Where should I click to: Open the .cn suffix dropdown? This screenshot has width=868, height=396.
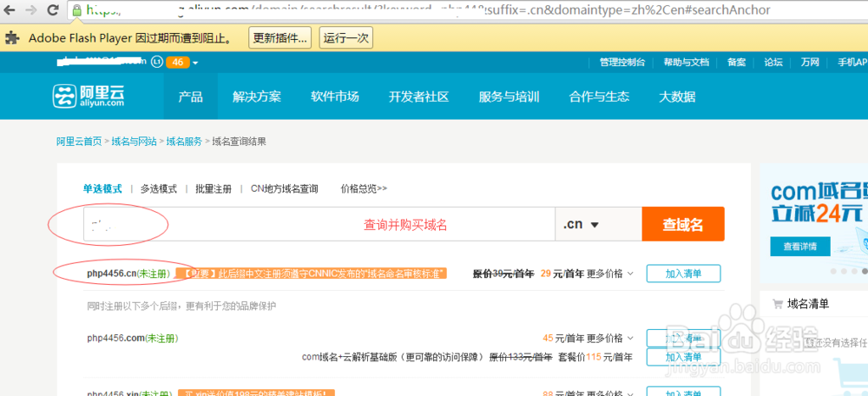(598, 224)
